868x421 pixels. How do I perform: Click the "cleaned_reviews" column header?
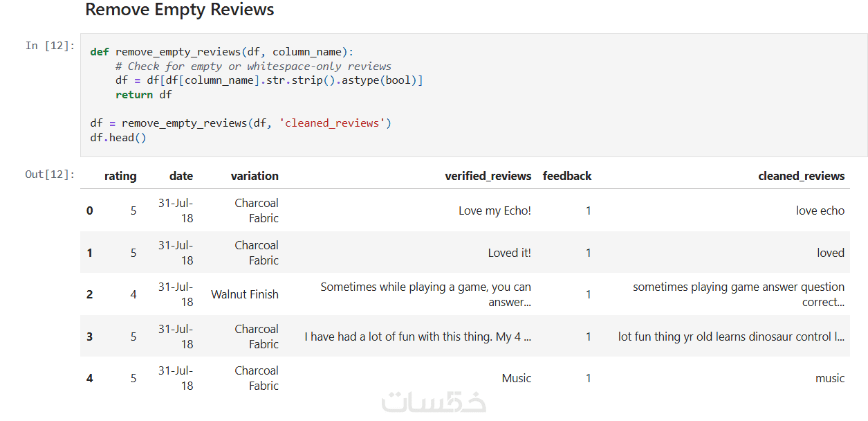[801, 176]
